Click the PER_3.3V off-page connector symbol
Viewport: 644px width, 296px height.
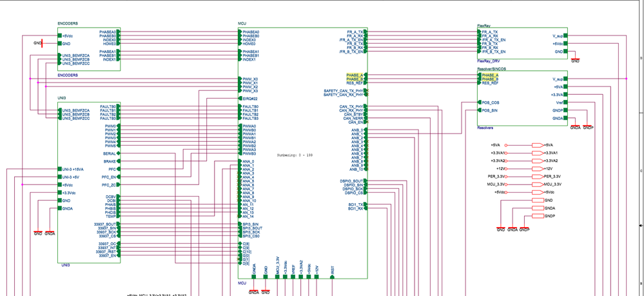click(x=538, y=176)
